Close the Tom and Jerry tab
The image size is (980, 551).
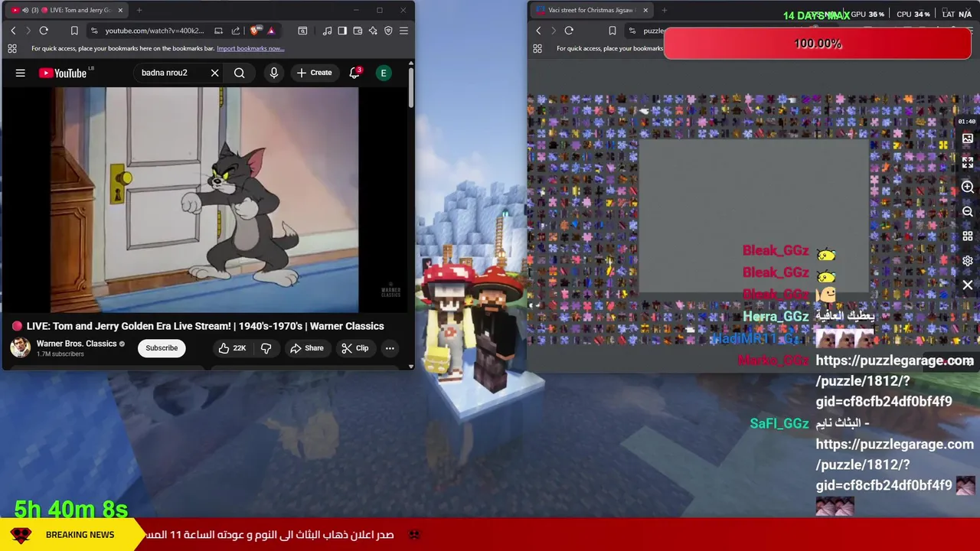pos(119,10)
